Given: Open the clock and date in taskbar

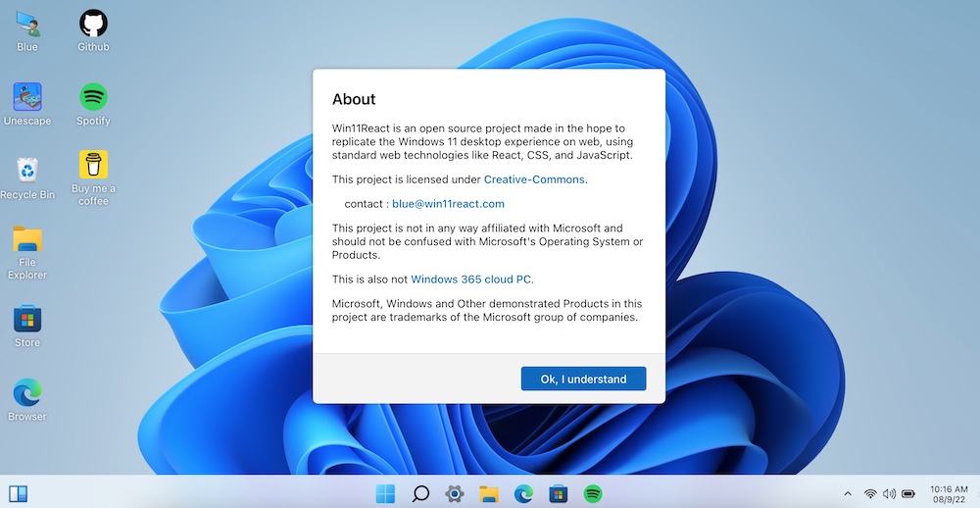Looking at the screenshot, I should coord(949,494).
